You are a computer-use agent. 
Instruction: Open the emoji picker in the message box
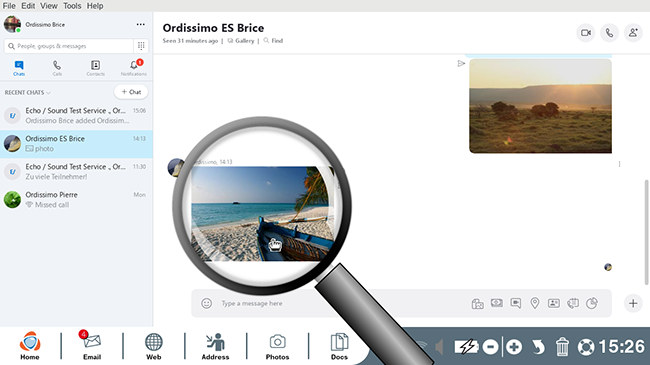click(206, 303)
